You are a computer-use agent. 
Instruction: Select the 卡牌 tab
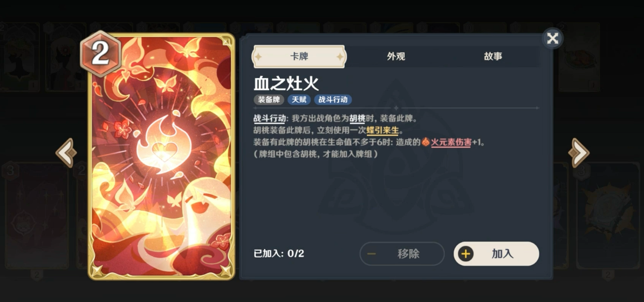[x=299, y=56]
